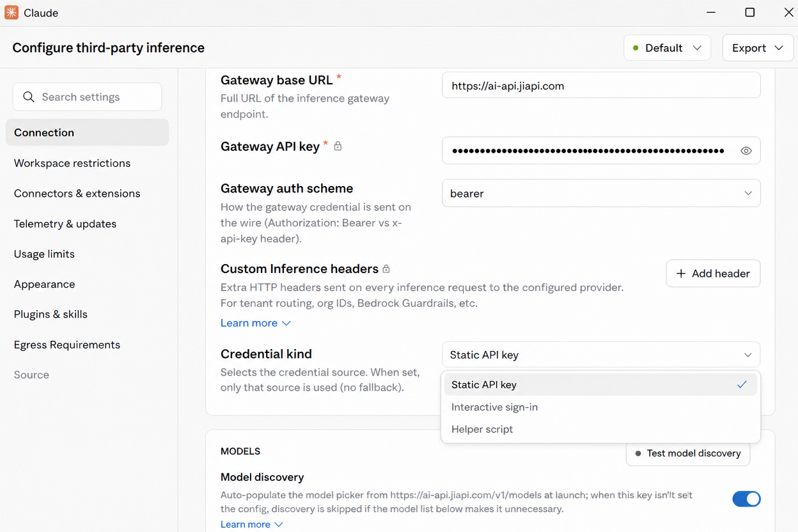Click the lock icon next to Custom Inference headers
Image resolution: width=798 pixels, height=532 pixels.
tap(386, 269)
